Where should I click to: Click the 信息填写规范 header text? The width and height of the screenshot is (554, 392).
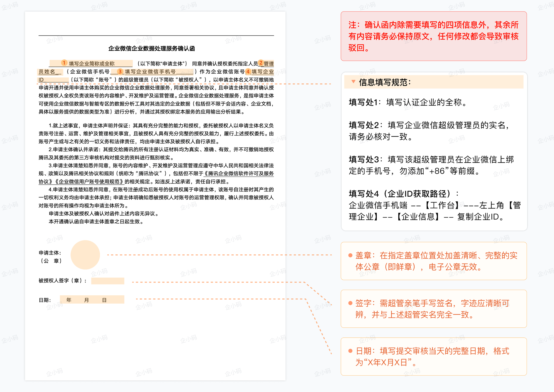385,82
